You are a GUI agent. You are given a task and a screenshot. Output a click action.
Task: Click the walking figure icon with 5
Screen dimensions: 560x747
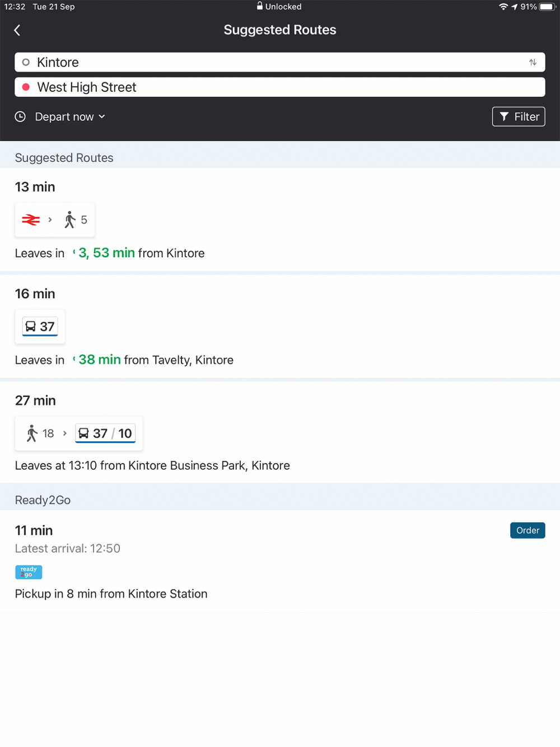click(x=70, y=220)
